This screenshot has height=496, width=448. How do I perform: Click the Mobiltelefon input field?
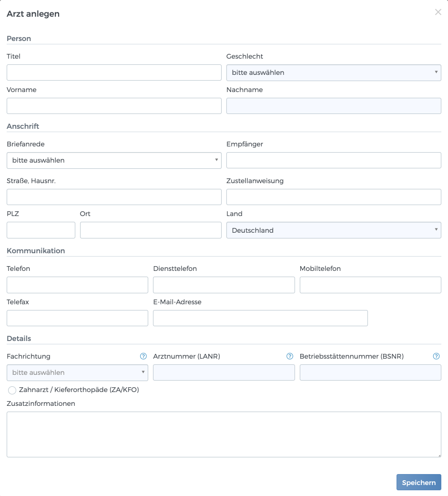370,285
